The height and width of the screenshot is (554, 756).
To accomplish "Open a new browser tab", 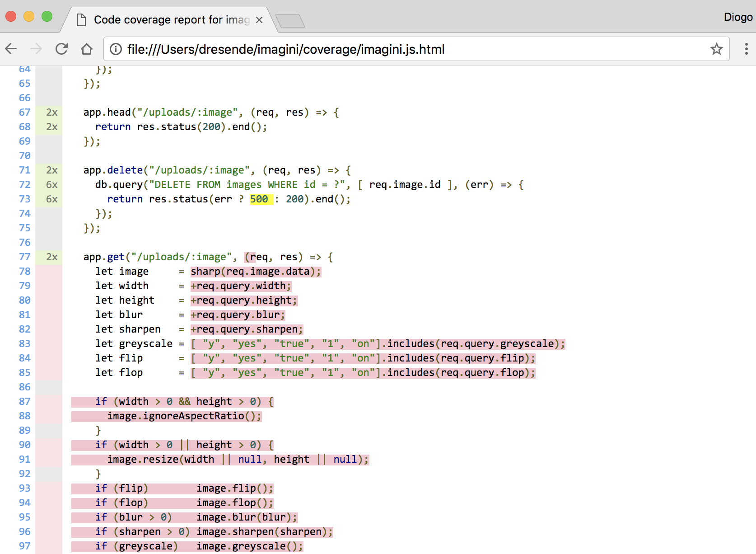I will (x=290, y=21).
